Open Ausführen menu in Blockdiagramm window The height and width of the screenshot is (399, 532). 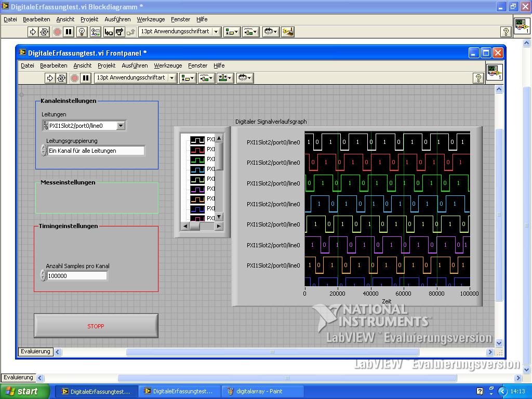(117, 19)
